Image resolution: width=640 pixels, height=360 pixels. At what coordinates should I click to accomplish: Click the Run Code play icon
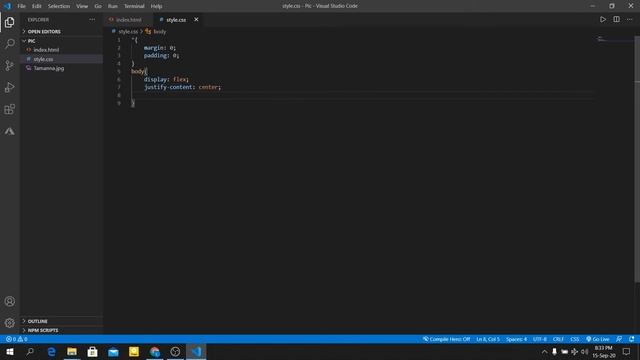pos(602,20)
